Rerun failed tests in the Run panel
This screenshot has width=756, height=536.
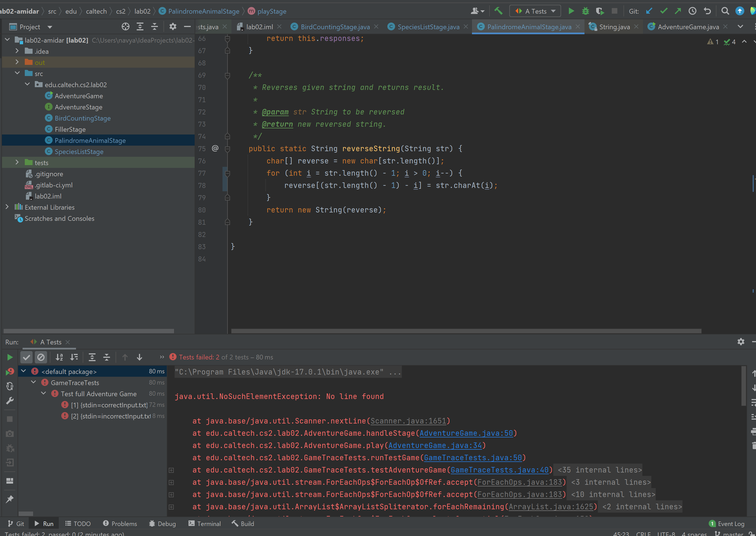pyautogui.click(x=10, y=372)
